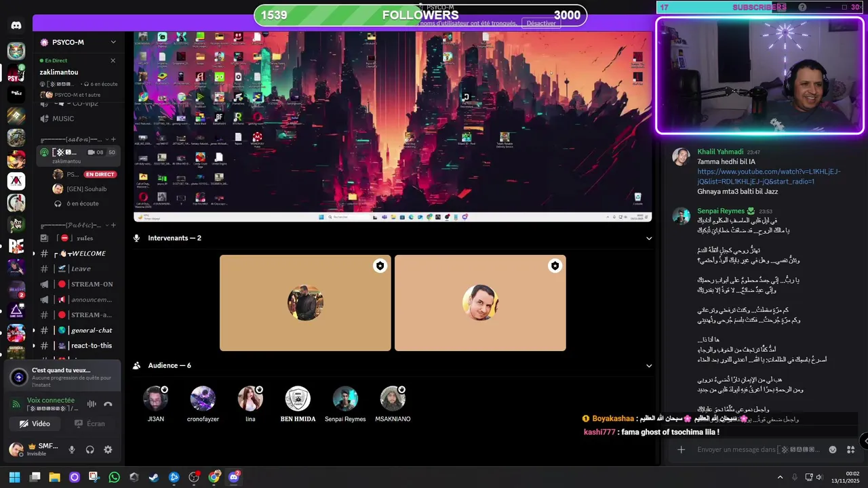
Task: Add channel to salon category
Action: (113, 139)
